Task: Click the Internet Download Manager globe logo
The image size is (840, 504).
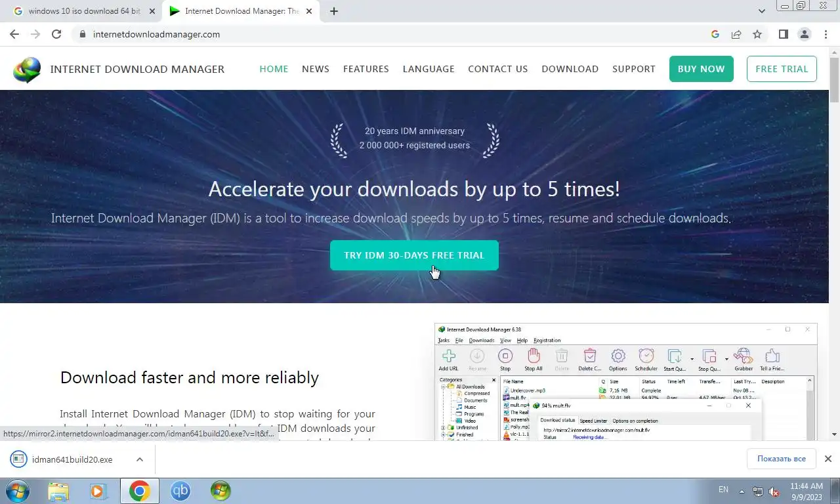Action: tap(27, 70)
